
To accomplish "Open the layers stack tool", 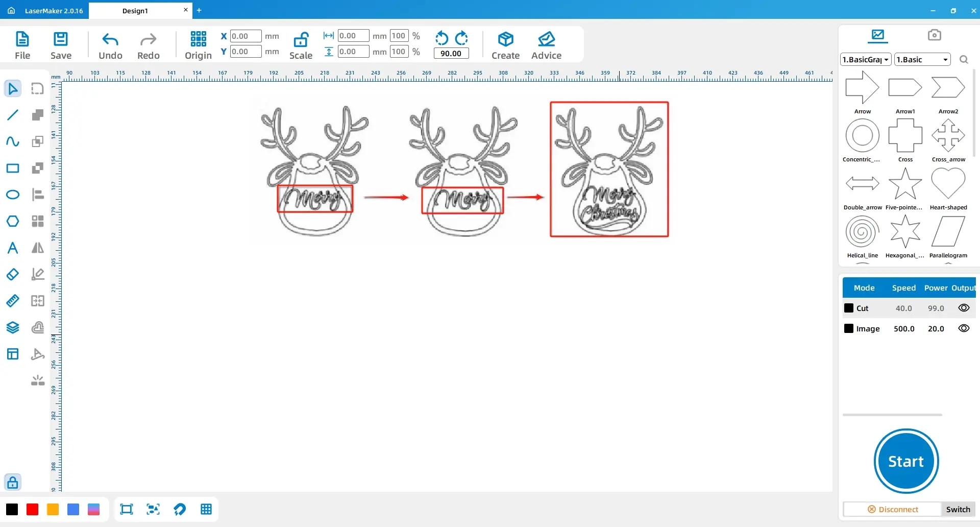I will tap(13, 327).
